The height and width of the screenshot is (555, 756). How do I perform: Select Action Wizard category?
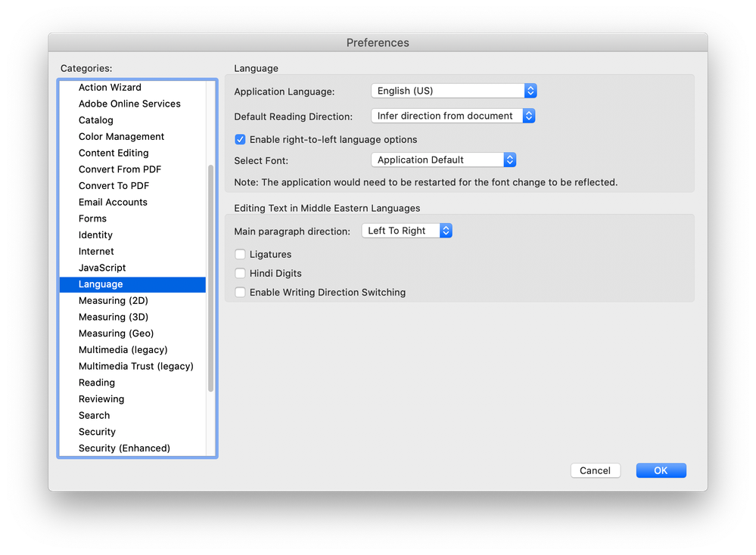132,87
